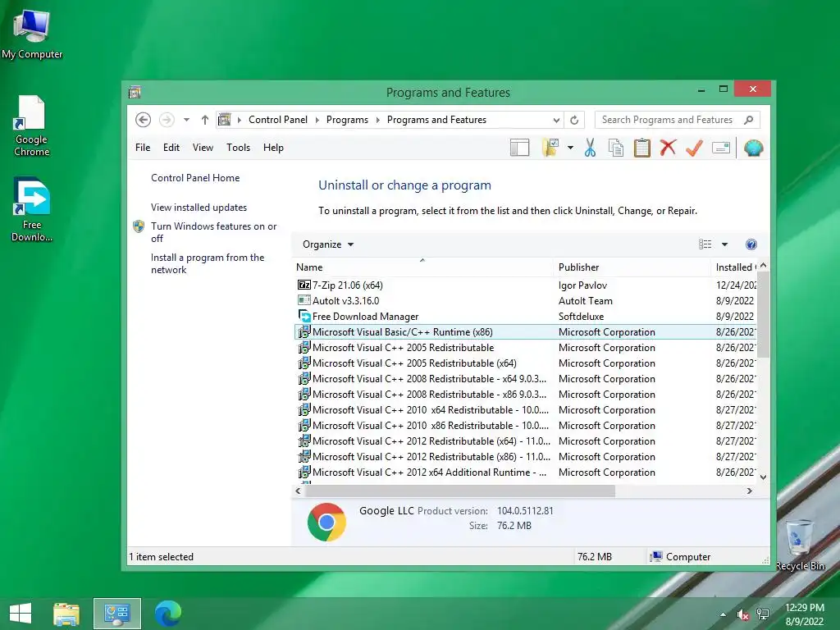The image size is (840, 630).
Task: Click the Back navigation arrow
Action: (143, 120)
